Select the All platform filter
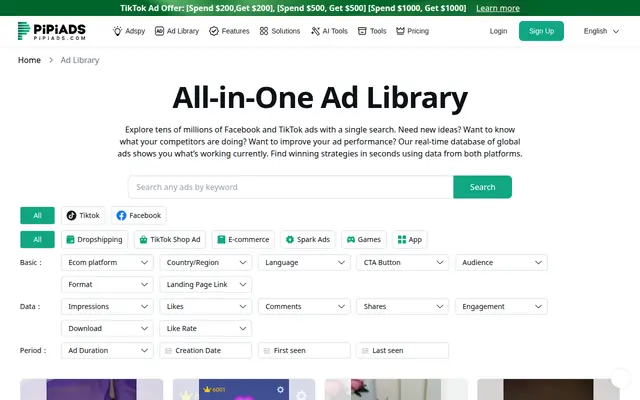This screenshot has width=640, height=400. tap(38, 216)
